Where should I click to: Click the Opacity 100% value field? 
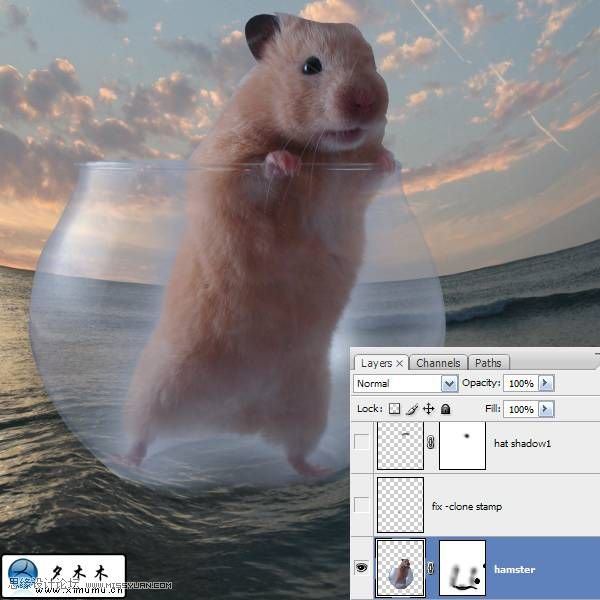[521, 383]
